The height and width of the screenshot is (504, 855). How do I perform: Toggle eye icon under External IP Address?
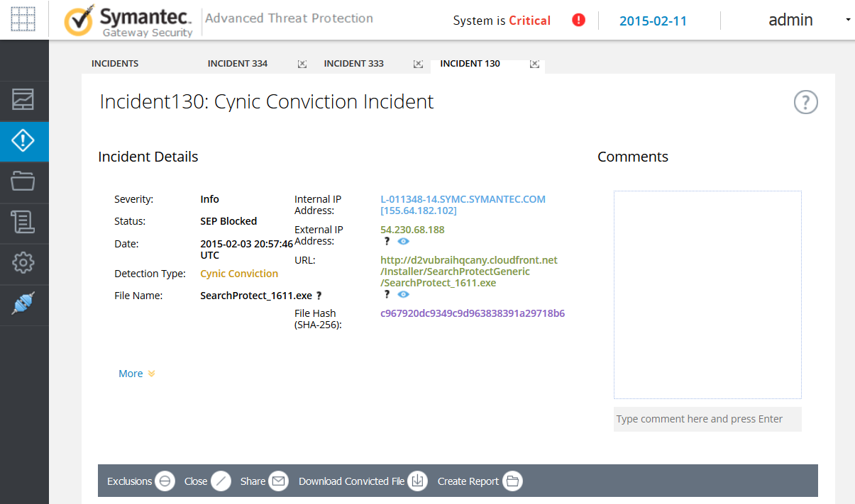(403, 242)
